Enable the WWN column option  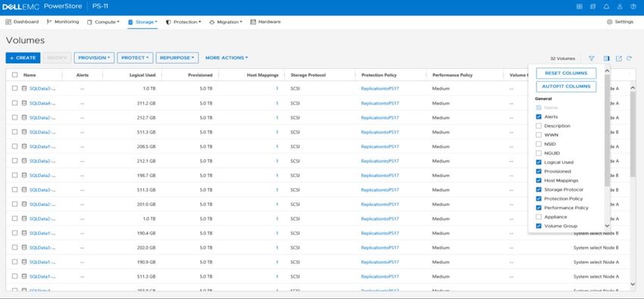click(539, 135)
